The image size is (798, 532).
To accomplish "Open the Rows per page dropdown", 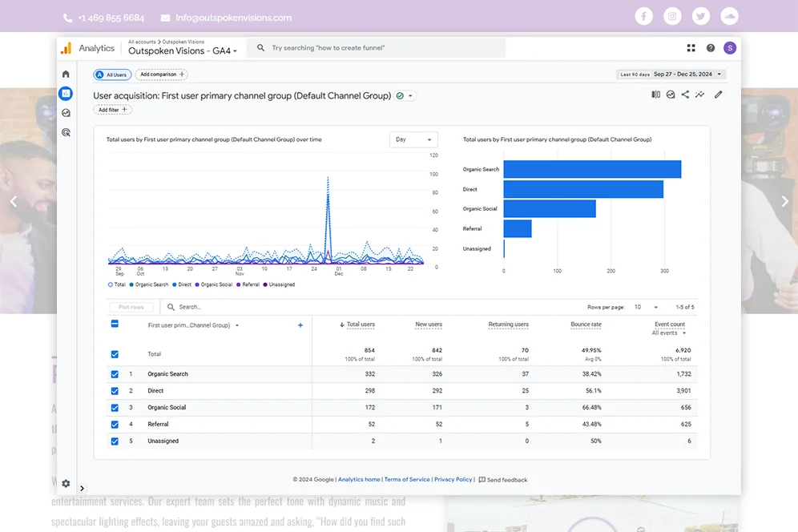I will tap(646, 307).
